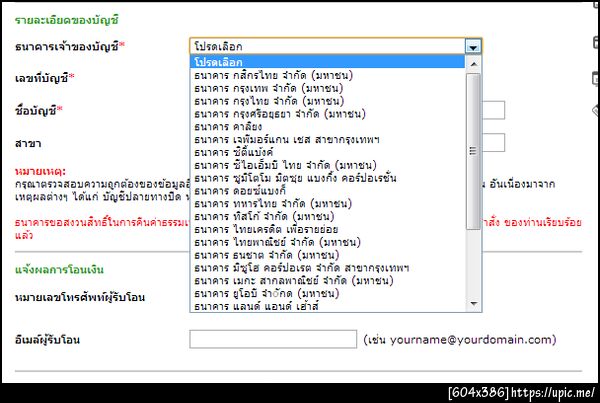Viewport: 600px width, 403px height.
Task: Click the list scrollbar down arrow
Action: coord(473,304)
